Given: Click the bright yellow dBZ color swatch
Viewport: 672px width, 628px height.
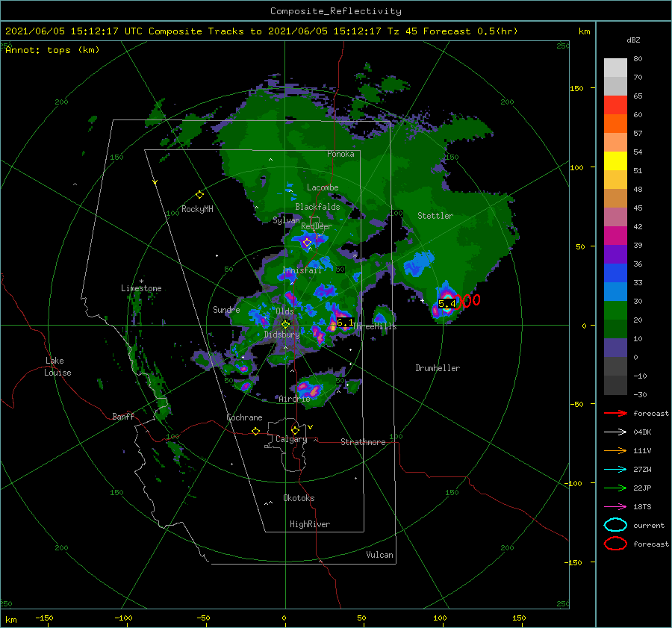Looking at the screenshot, I should click(x=615, y=161).
